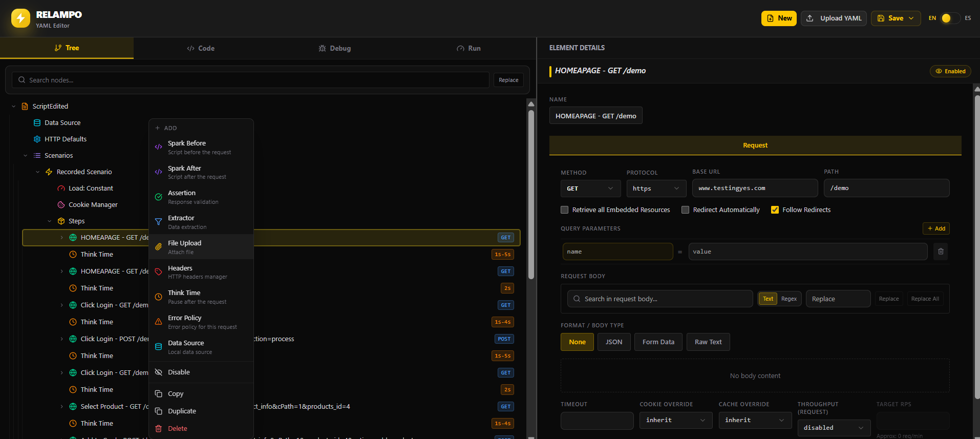980x439 pixels.
Task: Open the Cookie Override inherit dropdown
Action: point(676,420)
